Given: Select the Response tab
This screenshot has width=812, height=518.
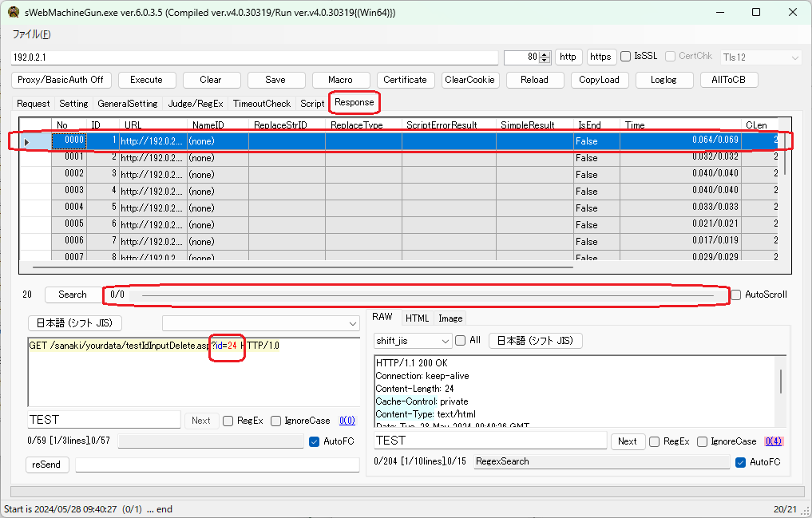Looking at the screenshot, I should [x=355, y=102].
